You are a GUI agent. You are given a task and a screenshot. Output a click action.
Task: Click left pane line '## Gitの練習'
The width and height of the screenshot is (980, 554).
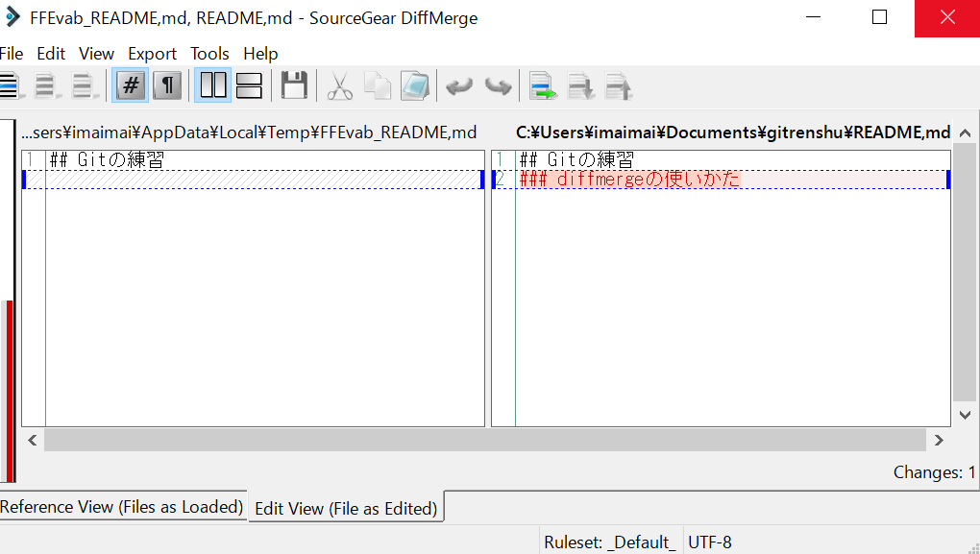107,160
